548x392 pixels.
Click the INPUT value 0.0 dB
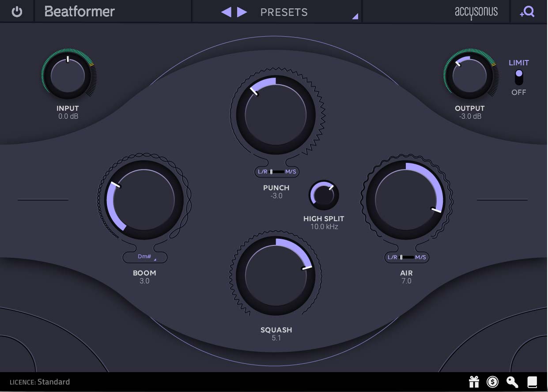click(68, 117)
